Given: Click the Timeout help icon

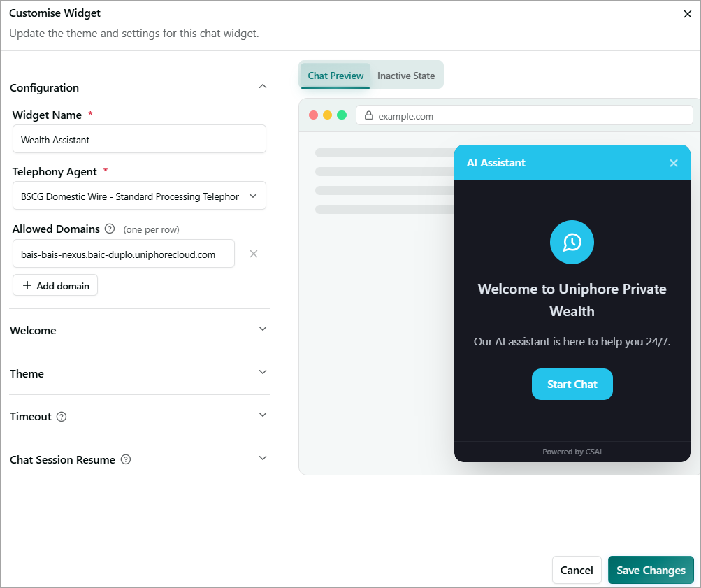Looking at the screenshot, I should click(62, 417).
